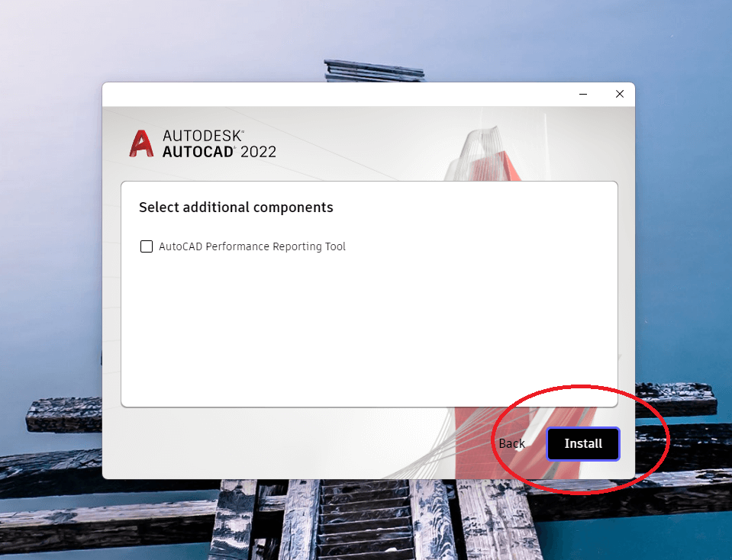Go to the previous step via Back
The height and width of the screenshot is (560, 732).
coord(511,444)
